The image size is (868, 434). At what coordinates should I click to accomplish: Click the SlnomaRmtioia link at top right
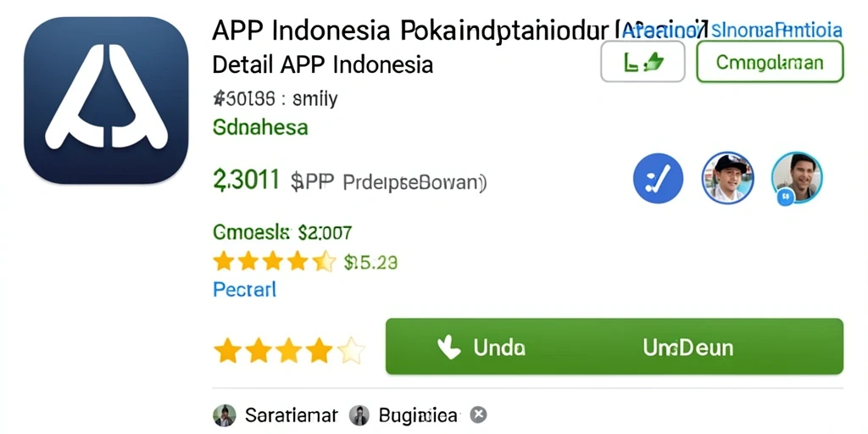pyautogui.click(x=776, y=30)
